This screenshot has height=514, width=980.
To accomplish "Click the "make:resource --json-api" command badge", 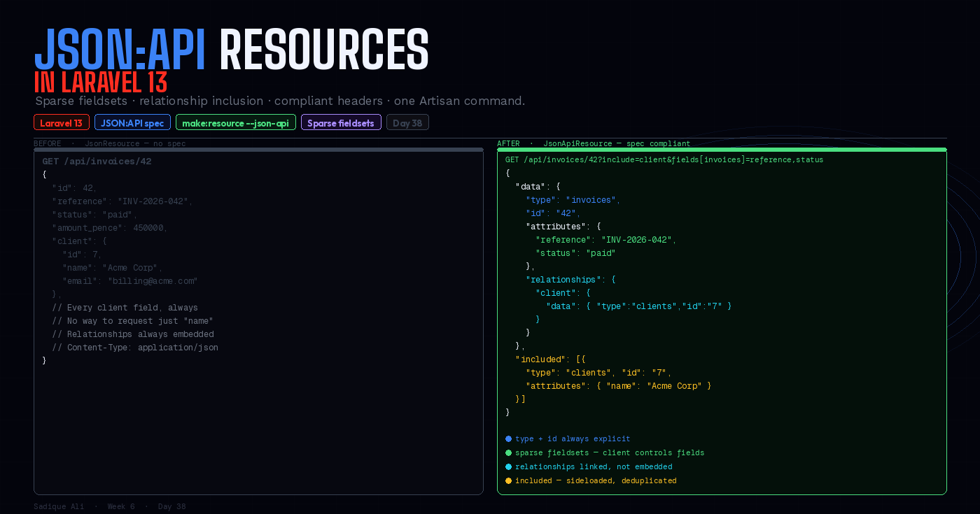I will click(x=236, y=122).
